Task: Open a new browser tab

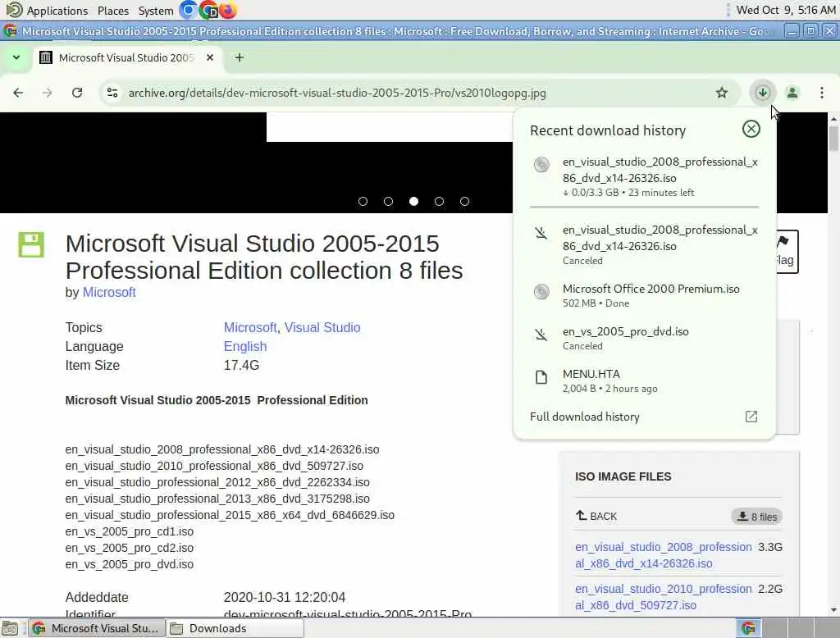Action: pyautogui.click(x=239, y=57)
